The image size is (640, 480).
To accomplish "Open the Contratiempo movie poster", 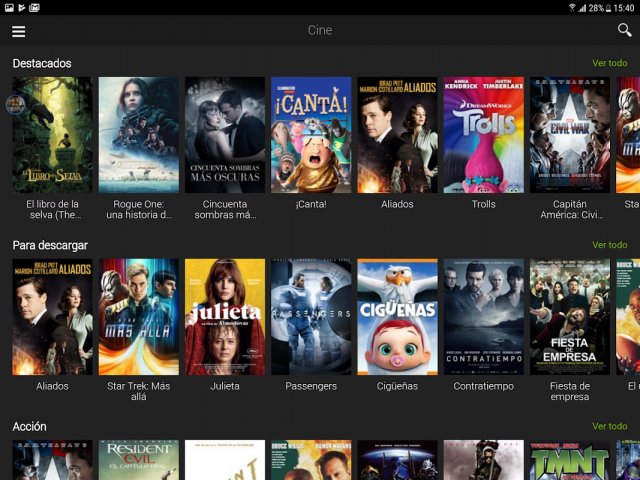I will (483, 317).
